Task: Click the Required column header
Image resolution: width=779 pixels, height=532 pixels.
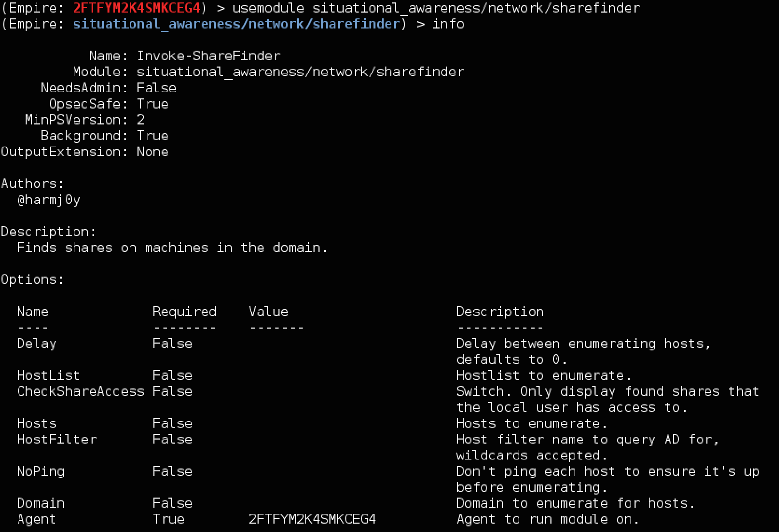Action: pyautogui.click(x=185, y=312)
